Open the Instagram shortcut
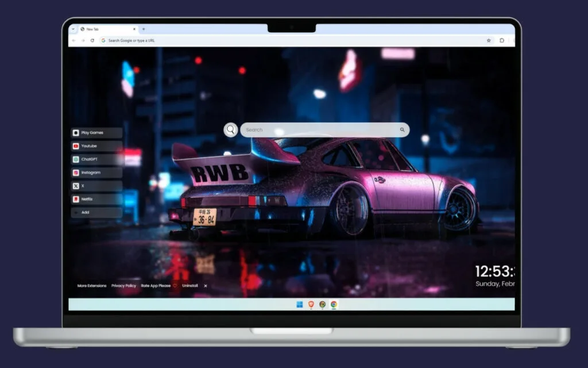Viewport: 588px width, 368px height. point(96,172)
